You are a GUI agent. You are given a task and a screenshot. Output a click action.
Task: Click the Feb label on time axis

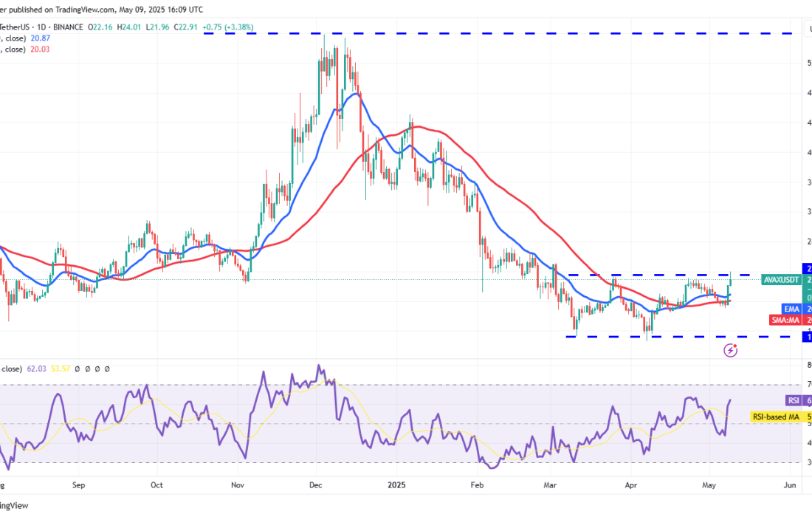point(476,485)
